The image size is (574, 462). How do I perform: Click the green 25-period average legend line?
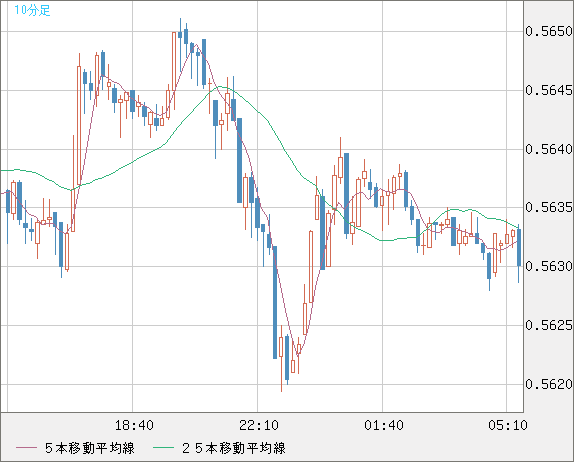point(163,448)
